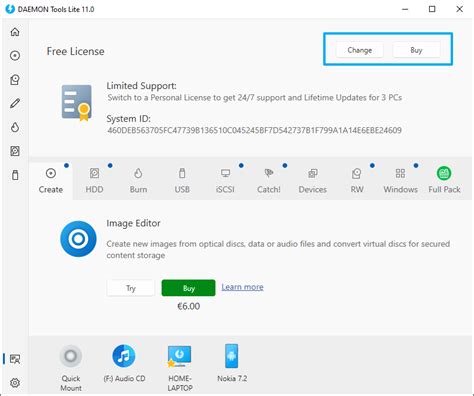This screenshot has width=474, height=396.
Task: Select the Create tab
Action: (x=51, y=181)
